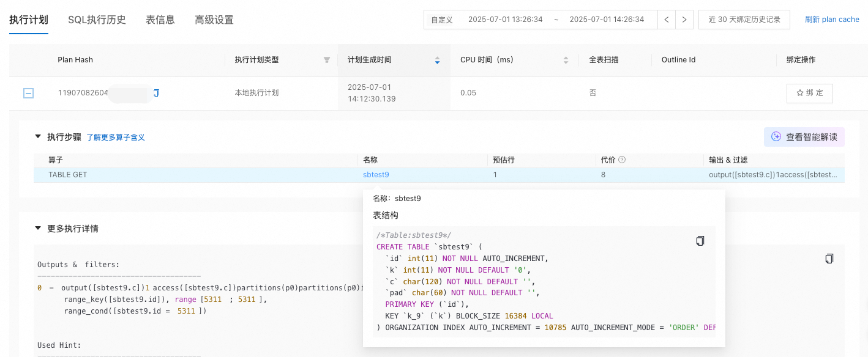868x357 pixels.
Task: Open 了解更多算子含义 link
Action: pos(116,138)
